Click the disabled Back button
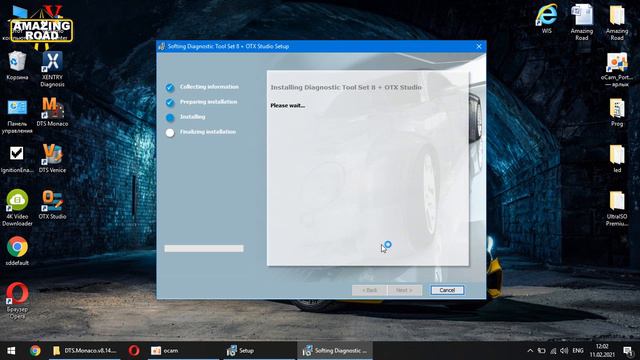640x360 pixels. tap(369, 290)
